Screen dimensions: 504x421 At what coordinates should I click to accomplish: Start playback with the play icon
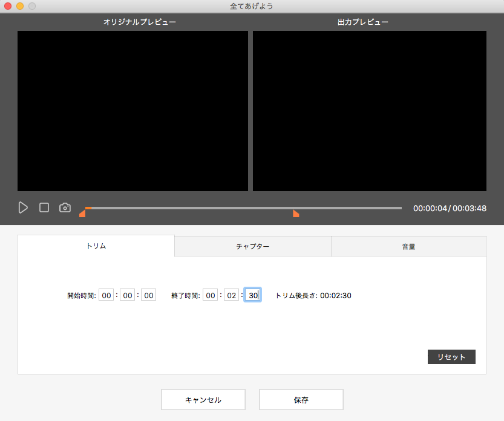[23, 207]
